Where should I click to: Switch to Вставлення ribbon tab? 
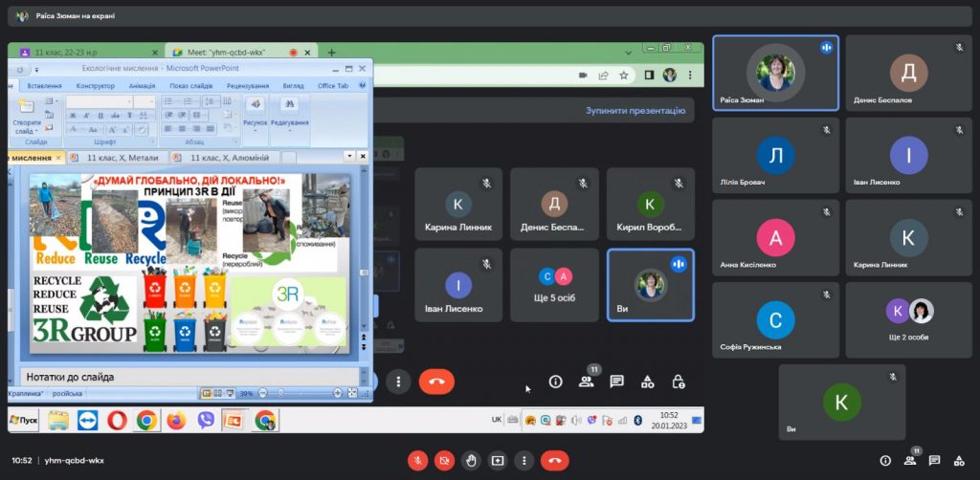(x=44, y=85)
